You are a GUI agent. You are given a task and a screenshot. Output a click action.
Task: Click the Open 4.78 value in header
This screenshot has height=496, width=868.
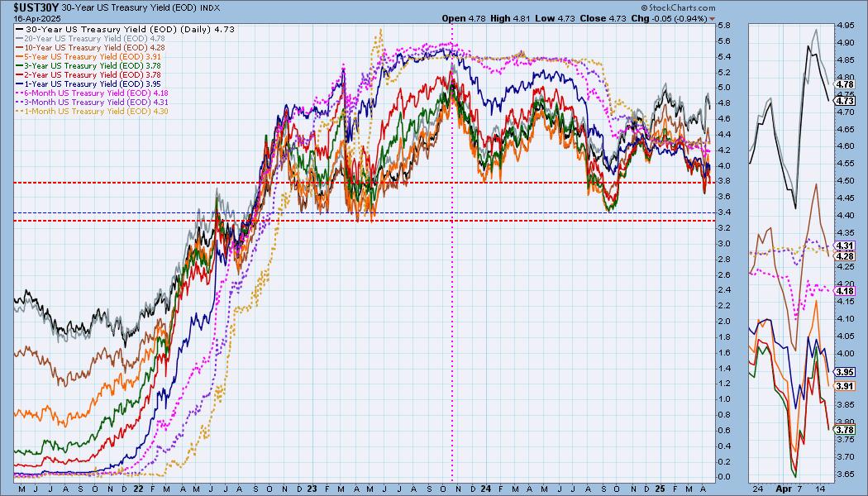(x=463, y=18)
